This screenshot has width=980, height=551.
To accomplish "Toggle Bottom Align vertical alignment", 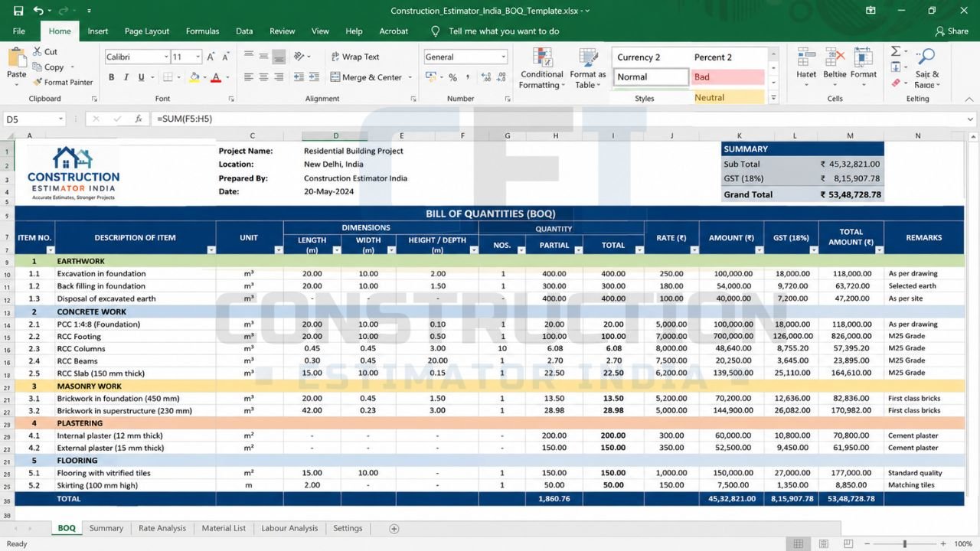I will 279,57.
